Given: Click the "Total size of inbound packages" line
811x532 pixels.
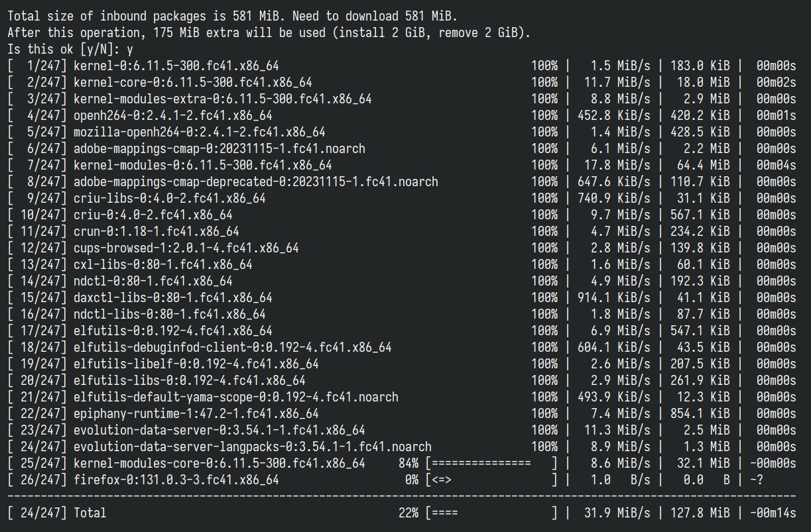Looking at the screenshot, I should coord(233,16).
